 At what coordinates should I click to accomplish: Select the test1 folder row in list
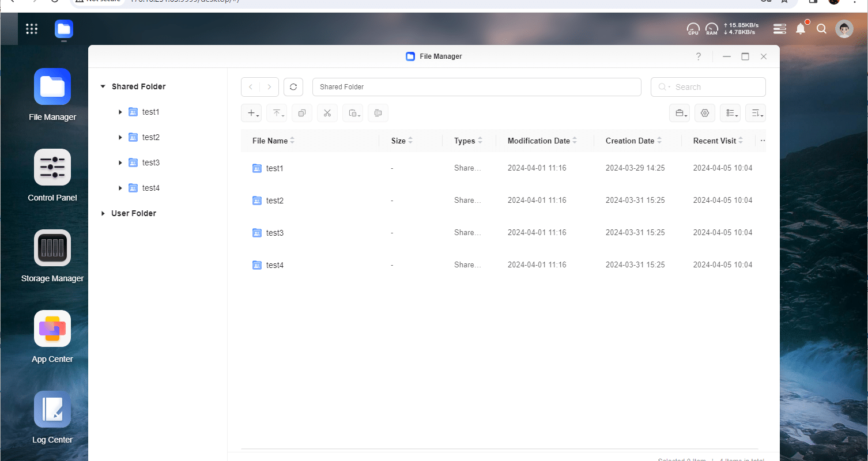(503, 168)
